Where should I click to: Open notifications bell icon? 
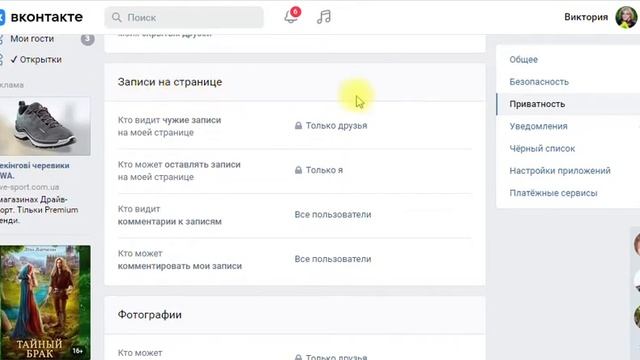(x=291, y=16)
